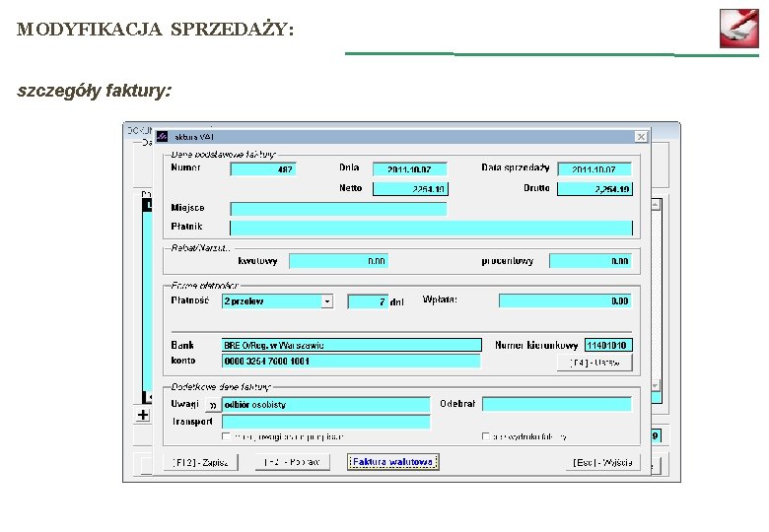Open remarks list with the » button
Viewport: 769px width, 532px height.
pos(212,405)
